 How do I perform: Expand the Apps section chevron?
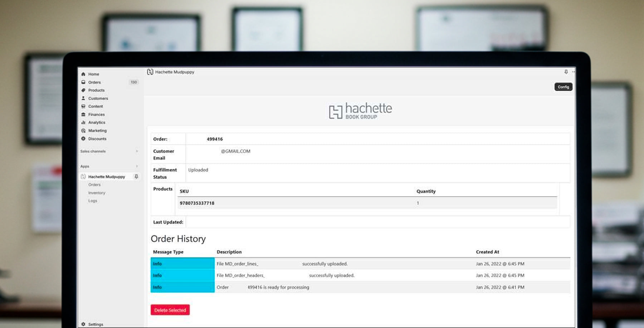[137, 166]
